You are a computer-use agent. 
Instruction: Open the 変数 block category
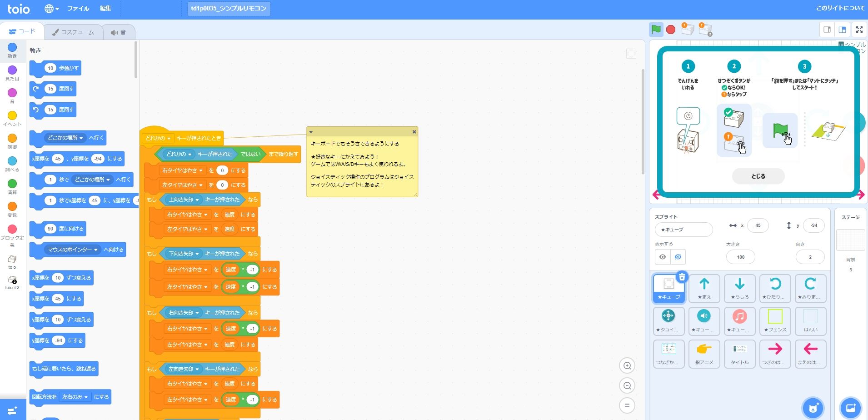tap(12, 210)
